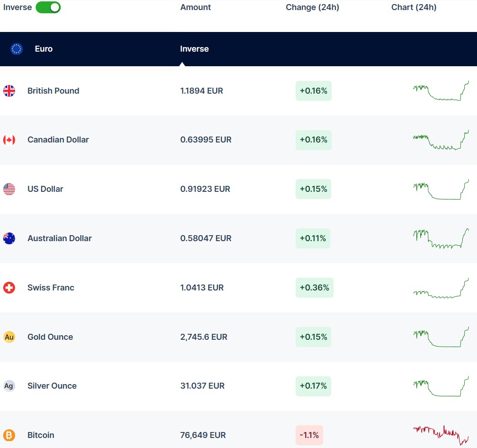Screen dimensions: 477x448
Task: Open the US Dollar 24h chart
Action: coord(441,190)
